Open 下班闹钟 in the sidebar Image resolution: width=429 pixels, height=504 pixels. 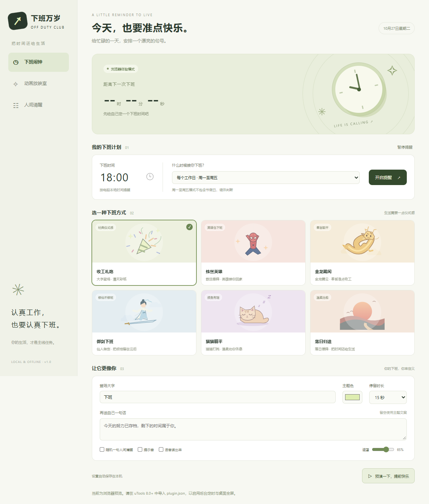coord(38,62)
